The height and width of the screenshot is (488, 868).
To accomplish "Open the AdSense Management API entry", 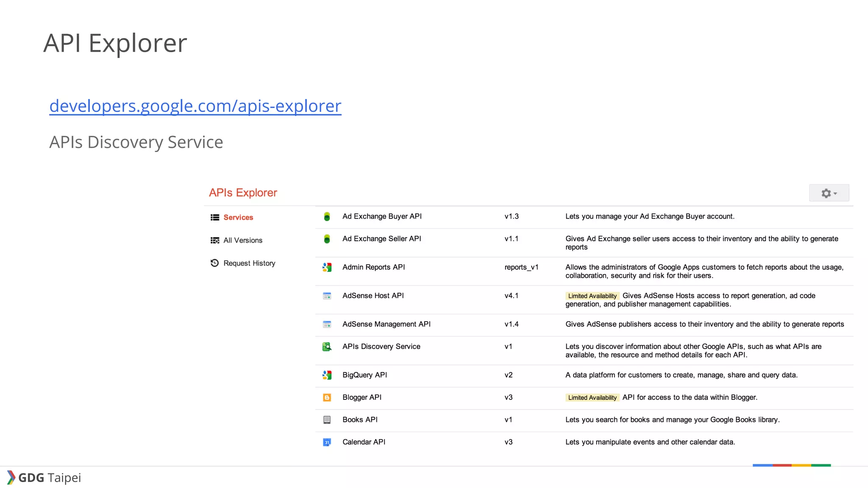I will click(386, 324).
